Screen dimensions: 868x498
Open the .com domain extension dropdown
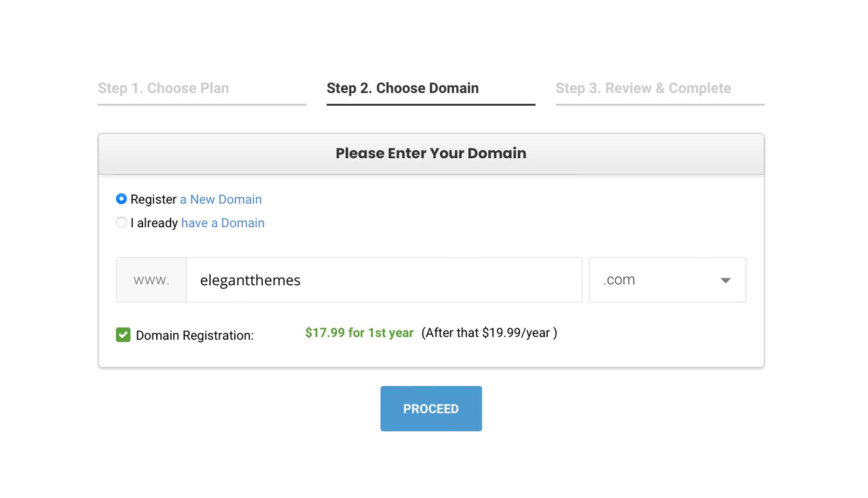point(667,279)
